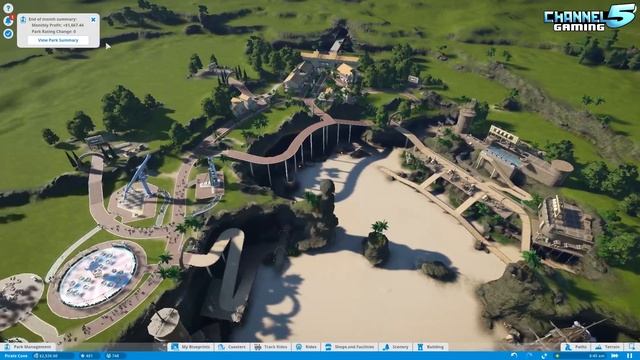Pause the game with the pause icon
640x360 pixels.
629,356
